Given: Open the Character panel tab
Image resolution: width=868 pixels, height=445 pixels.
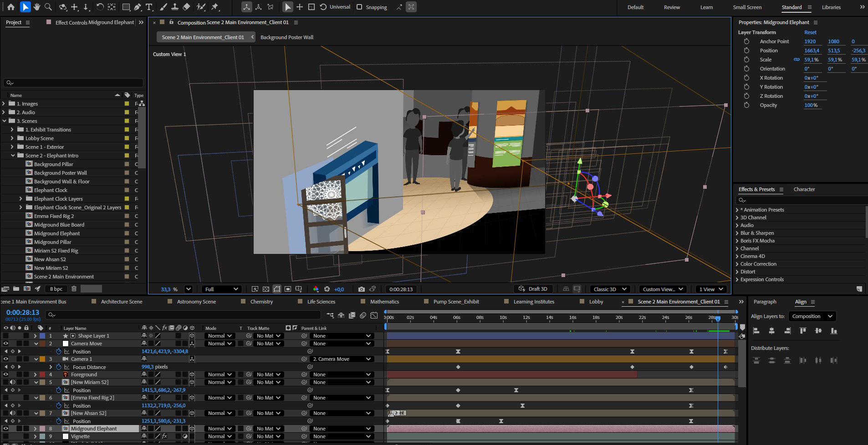Looking at the screenshot, I should click(804, 189).
